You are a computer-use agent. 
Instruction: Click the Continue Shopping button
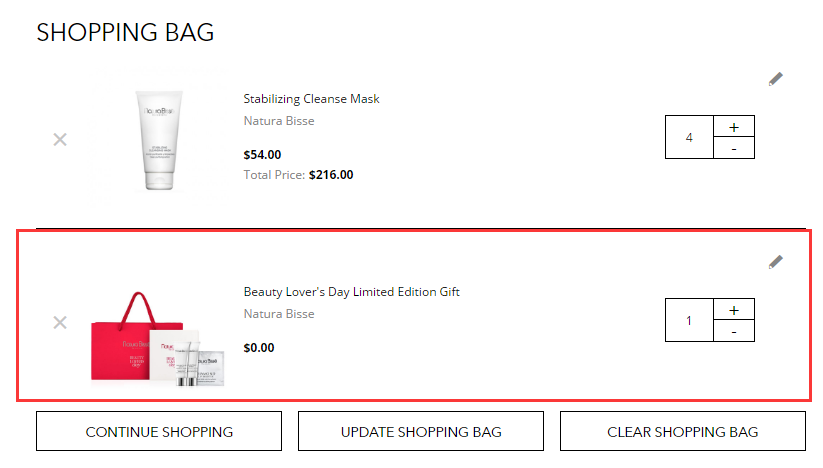click(x=159, y=431)
